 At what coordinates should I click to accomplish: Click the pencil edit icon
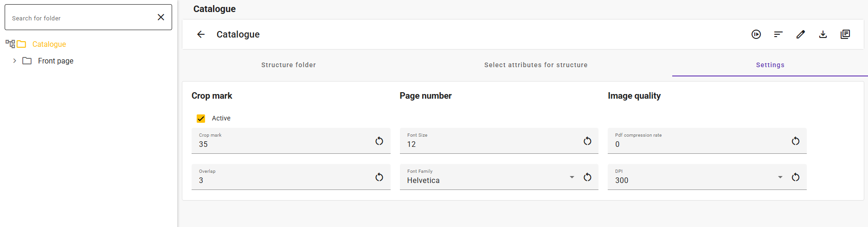point(801,34)
